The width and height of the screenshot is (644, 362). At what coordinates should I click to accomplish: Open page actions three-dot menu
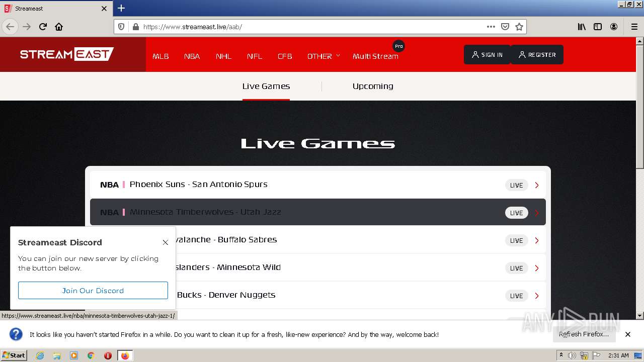pos(491,27)
